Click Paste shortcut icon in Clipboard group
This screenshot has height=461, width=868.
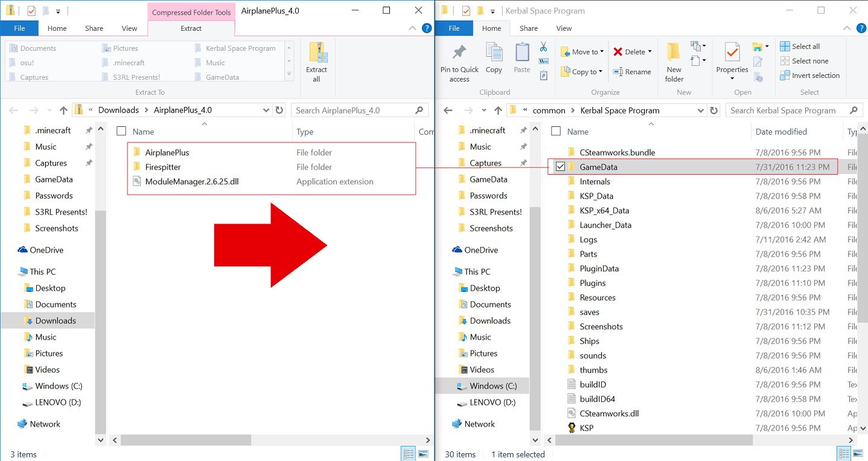(x=543, y=76)
